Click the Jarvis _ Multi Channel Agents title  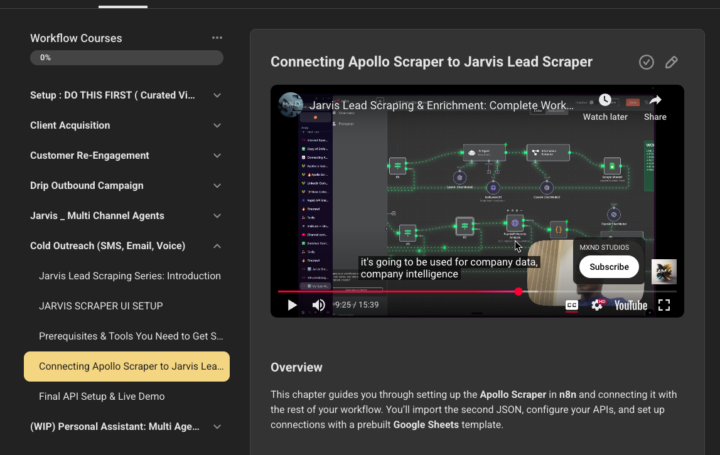[x=97, y=216]
